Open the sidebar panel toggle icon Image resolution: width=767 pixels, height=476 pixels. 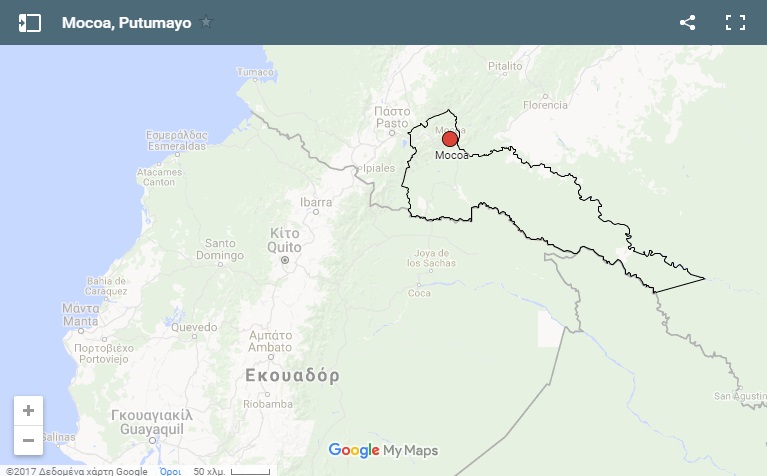coord(29,23)
